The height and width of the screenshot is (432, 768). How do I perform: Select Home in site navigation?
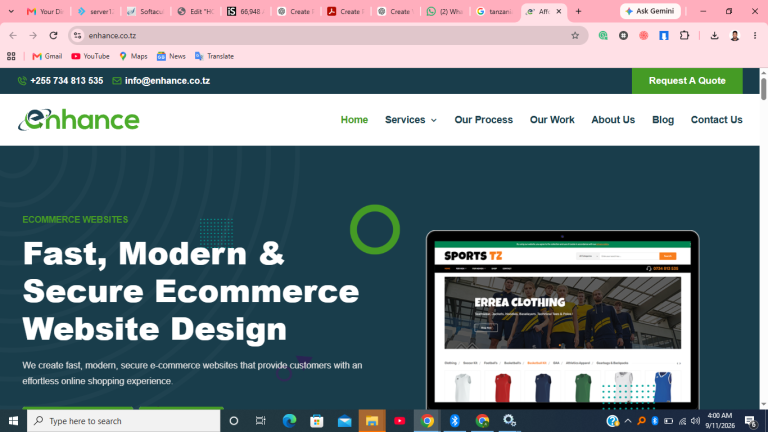[354, 120]
